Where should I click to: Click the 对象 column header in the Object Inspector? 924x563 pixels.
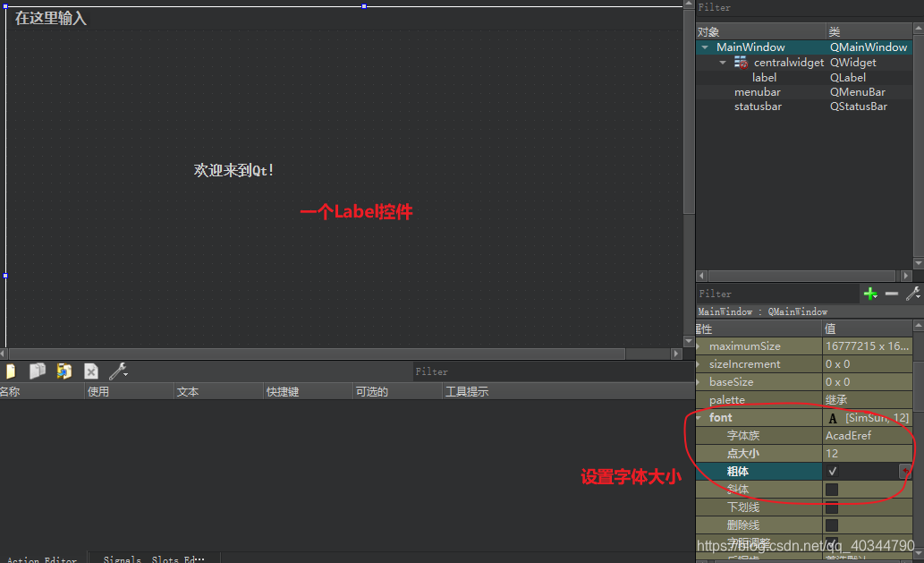pyautogui.click(x=761, y=32)
